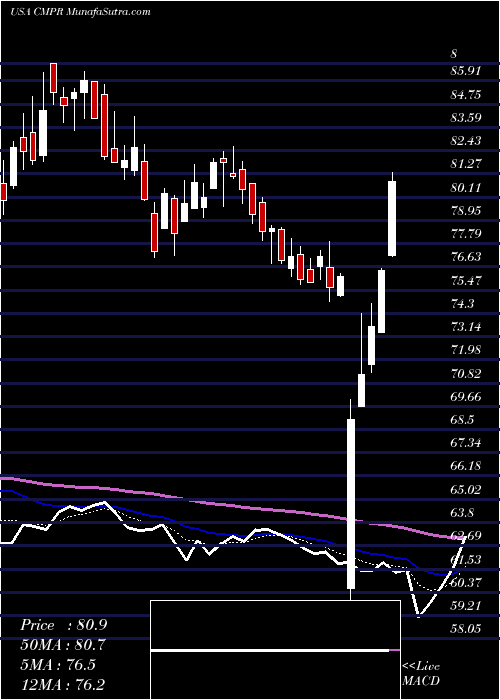Select the 75.47 axis label
500x700 pixels.
click(x=466, y=281)
